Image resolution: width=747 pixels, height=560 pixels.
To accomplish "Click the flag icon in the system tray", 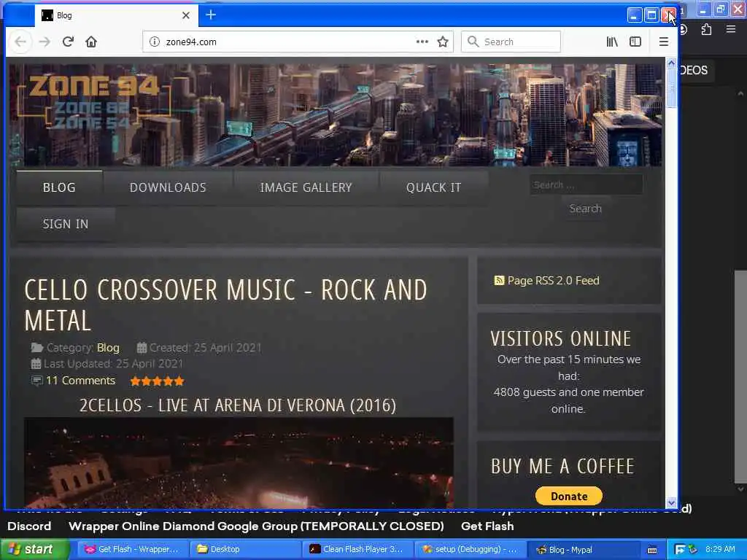I will pyautogui.click(x=680, y=550).
